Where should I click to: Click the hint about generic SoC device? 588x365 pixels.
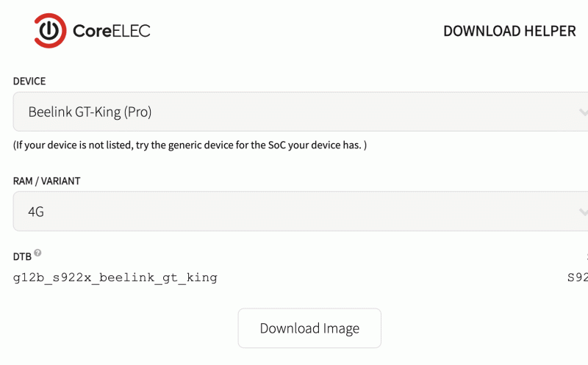(190, 145)
